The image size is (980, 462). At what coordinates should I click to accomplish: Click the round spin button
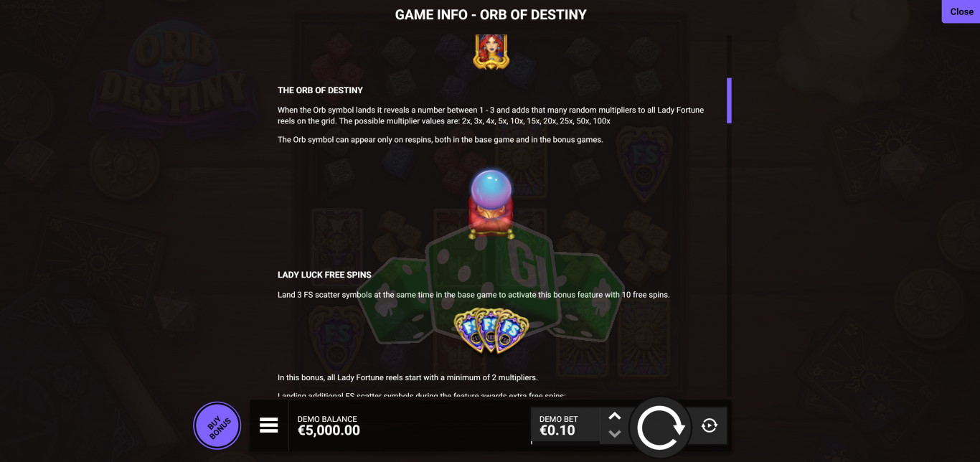[x=660, y=427]
